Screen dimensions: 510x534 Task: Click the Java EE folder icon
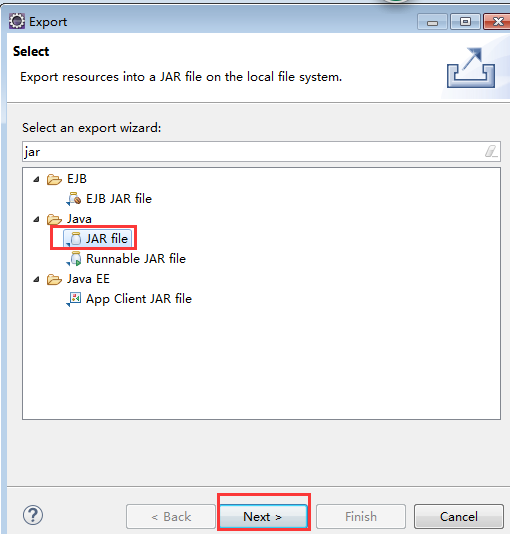[x=54, y=280]
